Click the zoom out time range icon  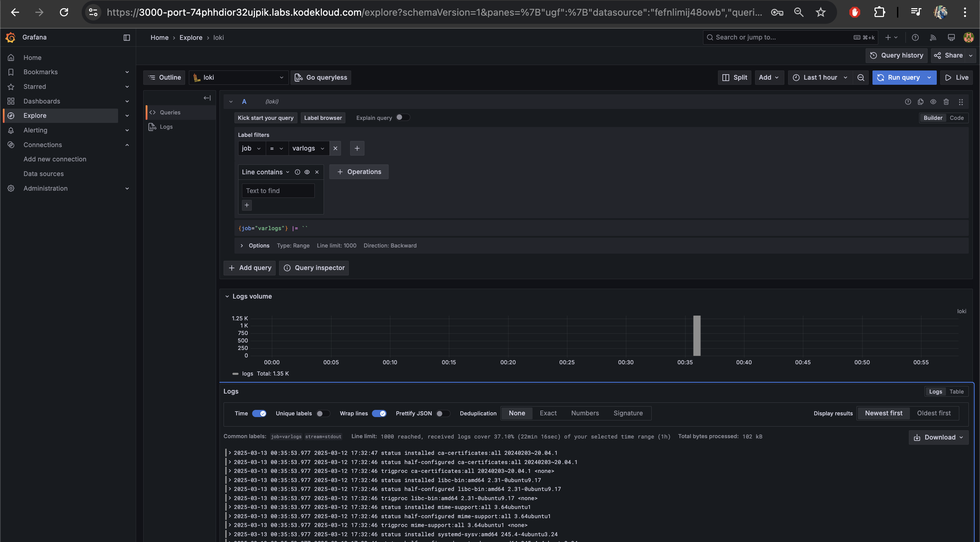[861, 78]
